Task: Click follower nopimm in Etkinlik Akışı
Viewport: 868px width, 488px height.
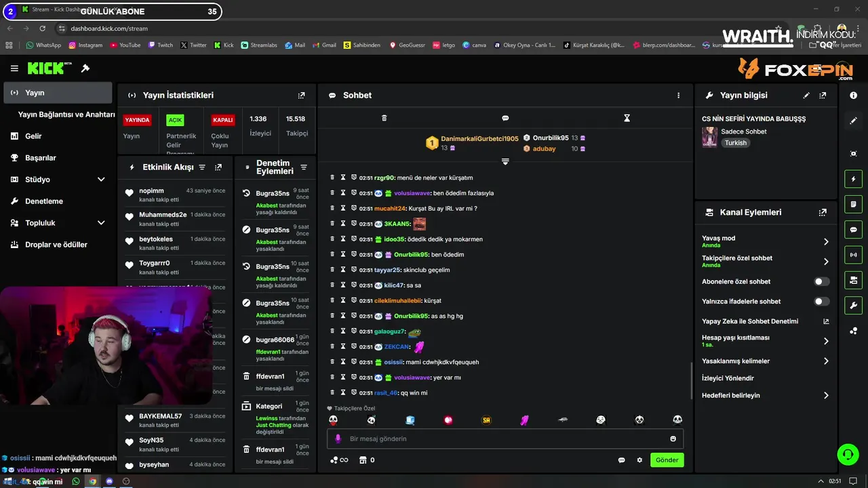Action: click(x=151, y=191)
